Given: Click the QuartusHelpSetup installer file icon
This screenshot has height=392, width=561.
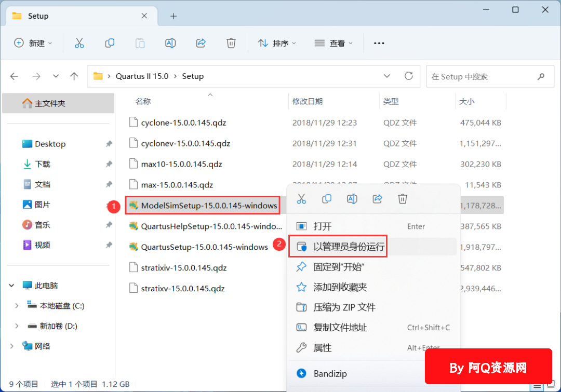Looking at the screenshot, I should click(133, 226).
